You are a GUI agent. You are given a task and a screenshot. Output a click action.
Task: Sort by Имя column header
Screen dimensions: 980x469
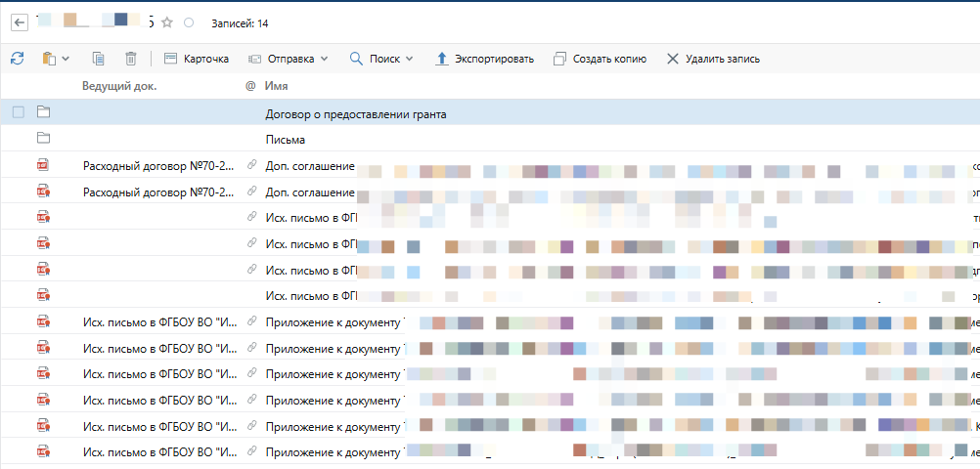coord(276,86)
